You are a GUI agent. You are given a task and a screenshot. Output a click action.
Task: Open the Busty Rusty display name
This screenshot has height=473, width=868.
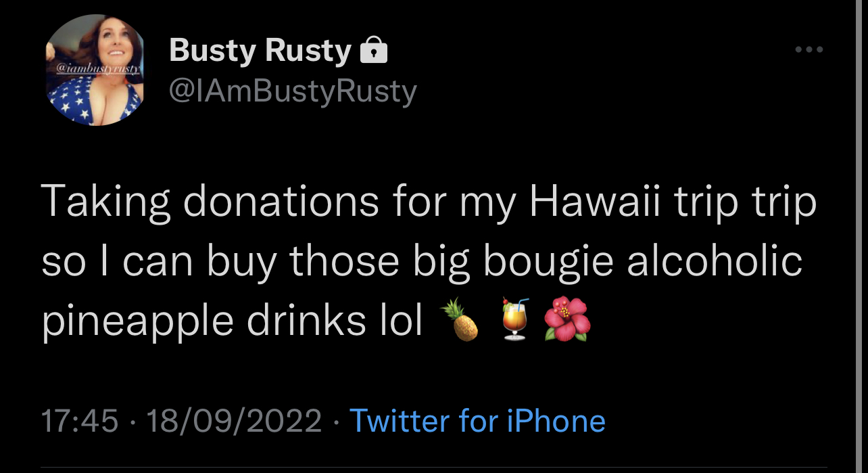point(260,51)
